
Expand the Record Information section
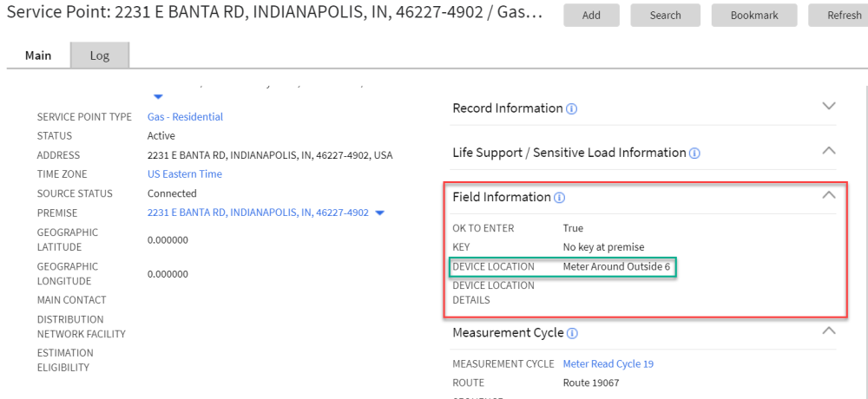click(829, 107)
